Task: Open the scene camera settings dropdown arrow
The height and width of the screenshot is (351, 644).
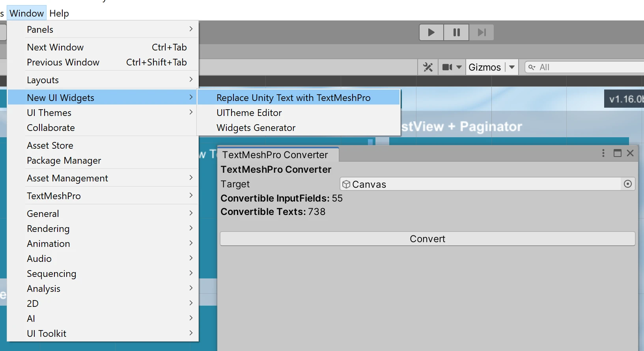Action: pyautogui.click(x=459, y=67)
